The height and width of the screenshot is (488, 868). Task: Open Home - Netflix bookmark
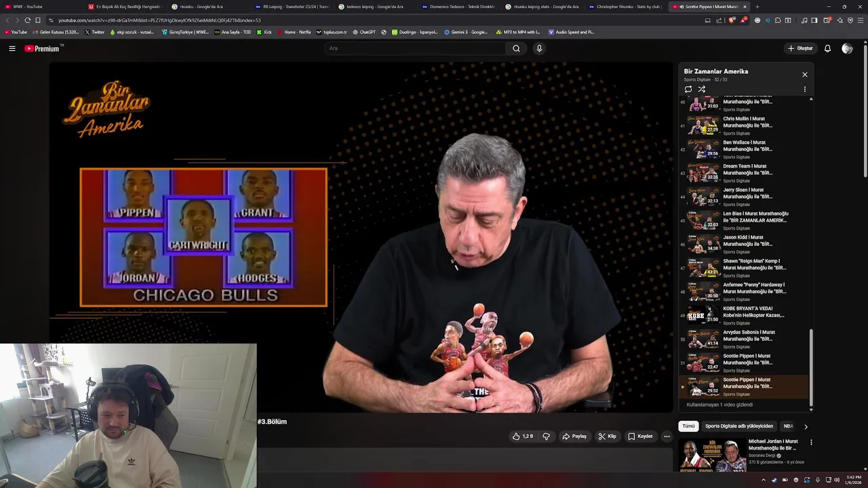tap(294, 32)
